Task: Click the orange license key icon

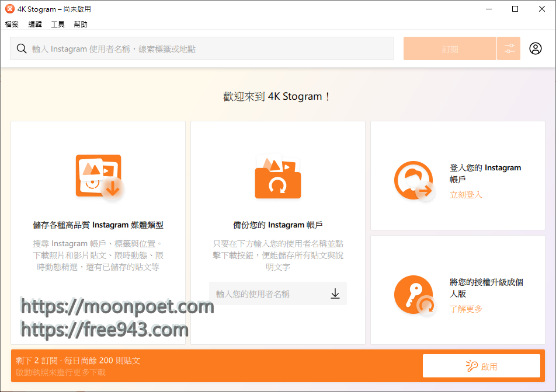Action: point(413,295)
